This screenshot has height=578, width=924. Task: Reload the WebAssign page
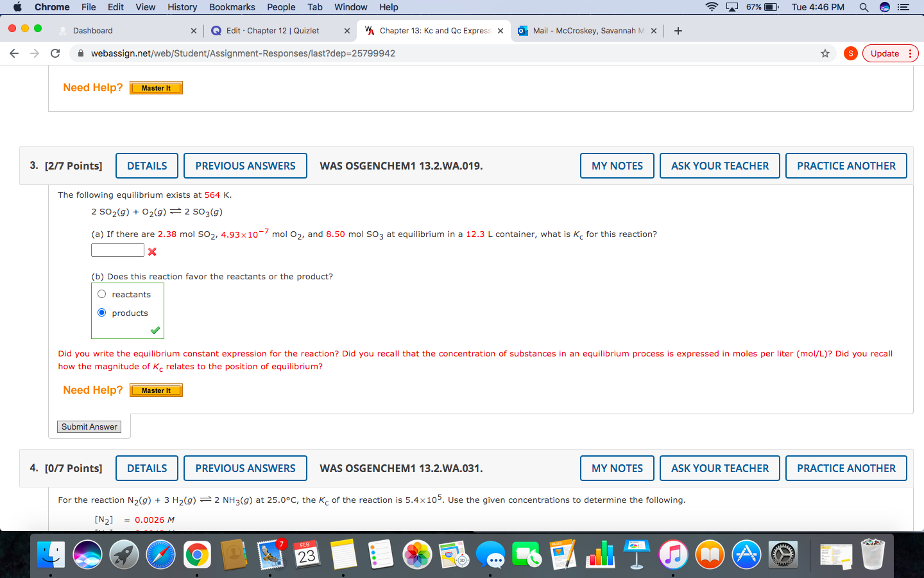55,53
